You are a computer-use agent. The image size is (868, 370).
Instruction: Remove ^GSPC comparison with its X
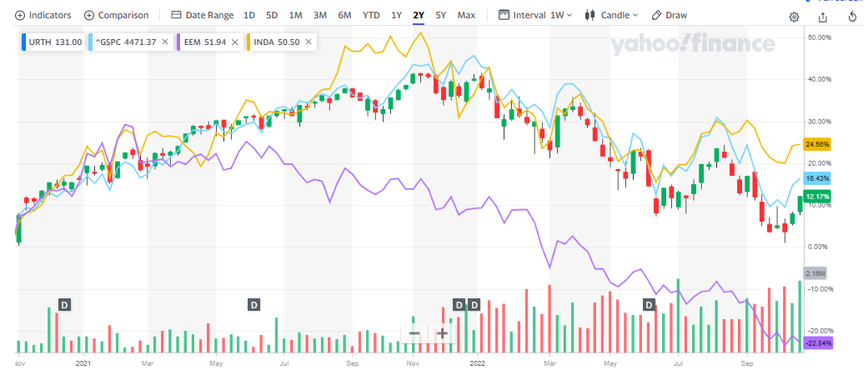[x=165, y=42]
